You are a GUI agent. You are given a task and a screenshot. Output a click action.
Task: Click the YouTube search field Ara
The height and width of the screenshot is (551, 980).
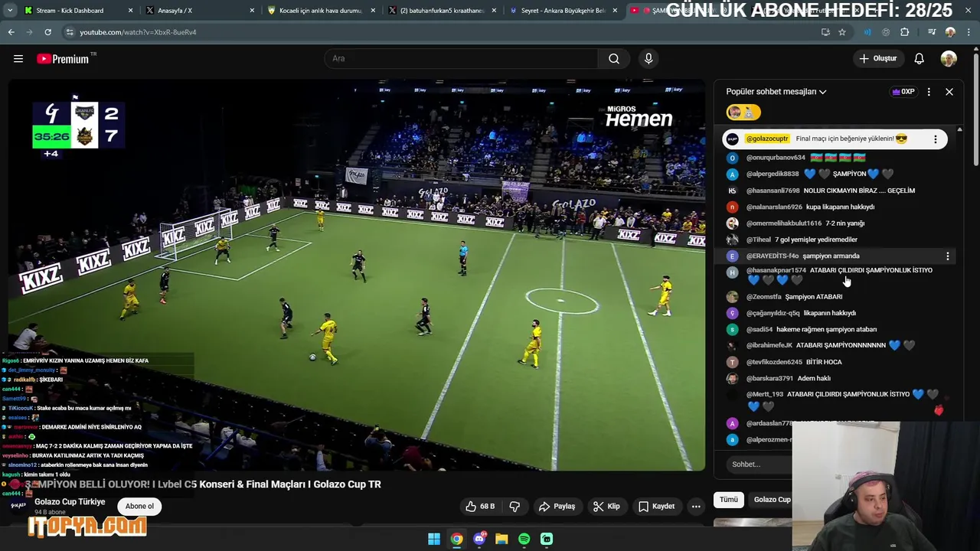click(x=461, y=59)
